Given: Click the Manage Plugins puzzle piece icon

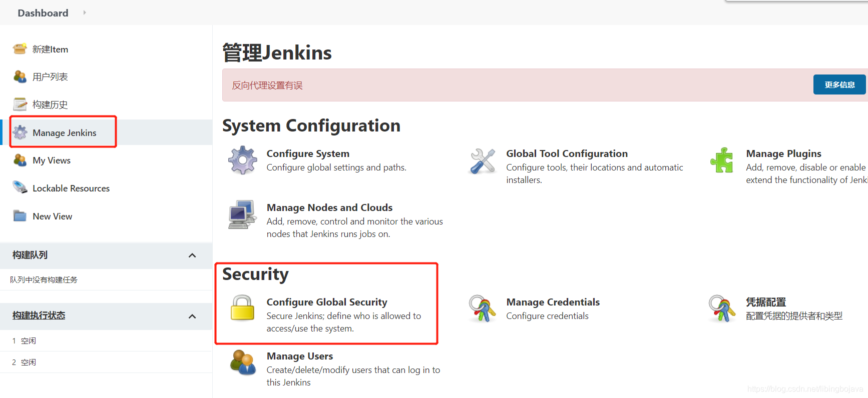Looking at the screenshot, I should pyautogui.click(x=722, y=160).
